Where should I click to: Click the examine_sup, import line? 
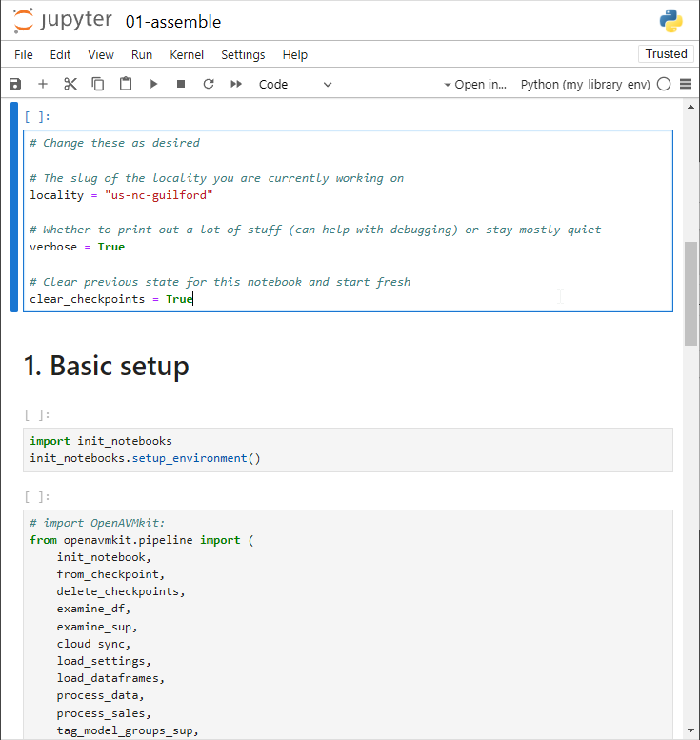[x=97, y=627]
